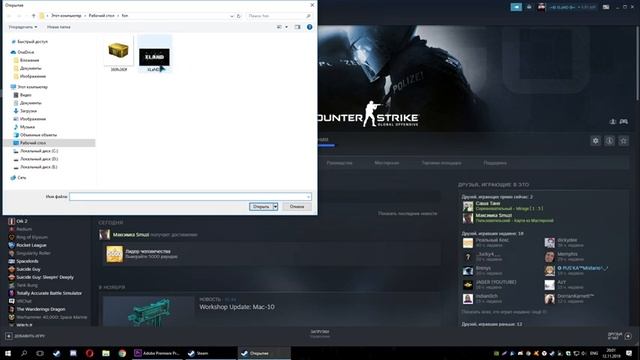Open 'Workshop Update: Mac-10' news item
The height and width of the screenshot is (360, 640).
pos(237,307)
